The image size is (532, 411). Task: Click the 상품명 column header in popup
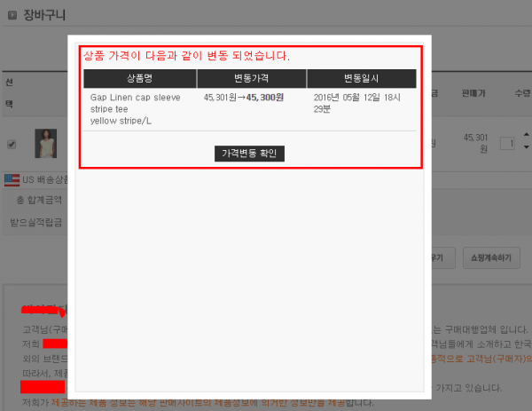point(140,78)
